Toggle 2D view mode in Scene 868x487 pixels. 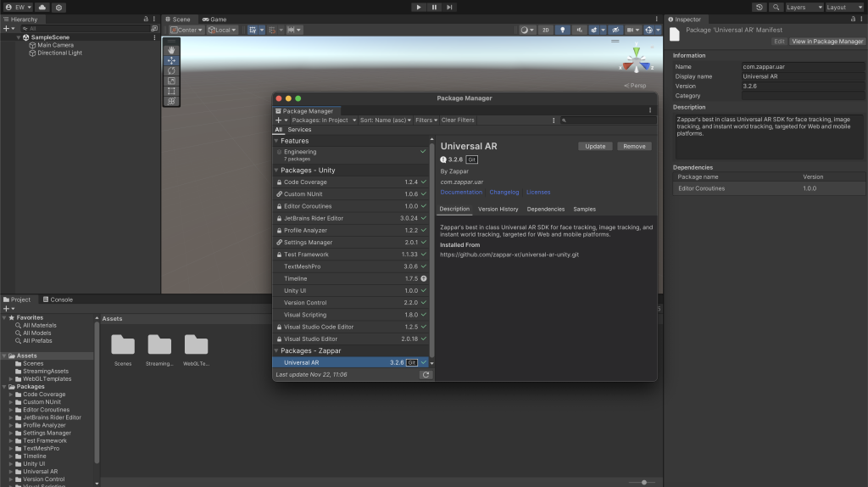[546, 30]
